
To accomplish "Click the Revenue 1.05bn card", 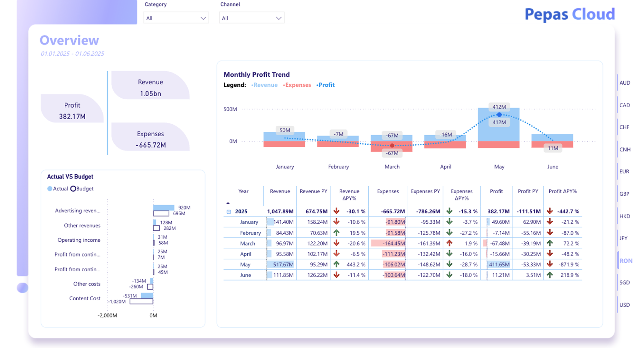I will 150,85.
